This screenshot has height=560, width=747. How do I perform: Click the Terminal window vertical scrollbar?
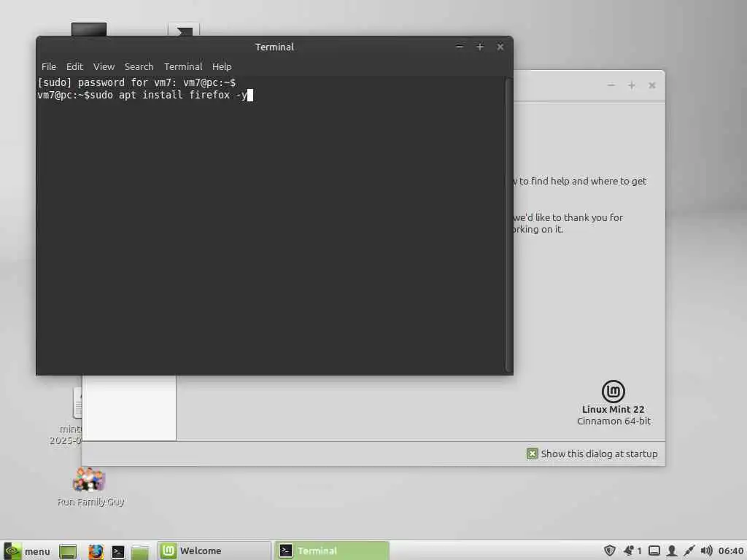[x=508, y=225]
